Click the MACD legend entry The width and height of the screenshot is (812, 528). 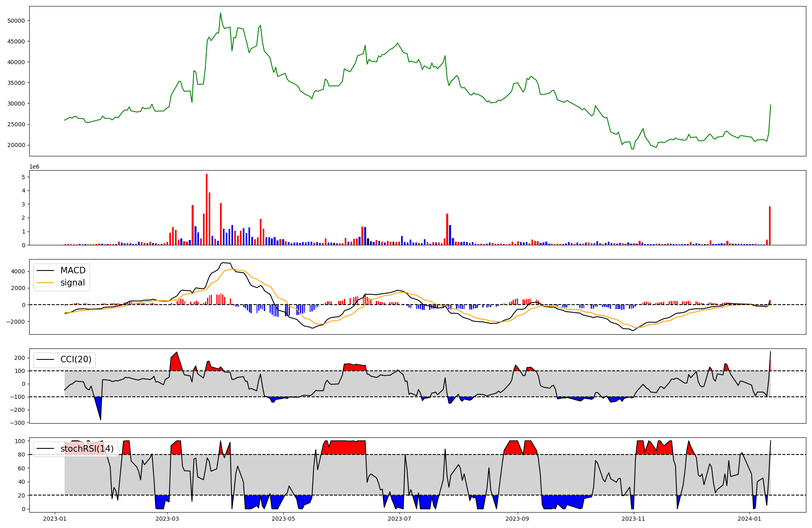[x=73, y=270]
